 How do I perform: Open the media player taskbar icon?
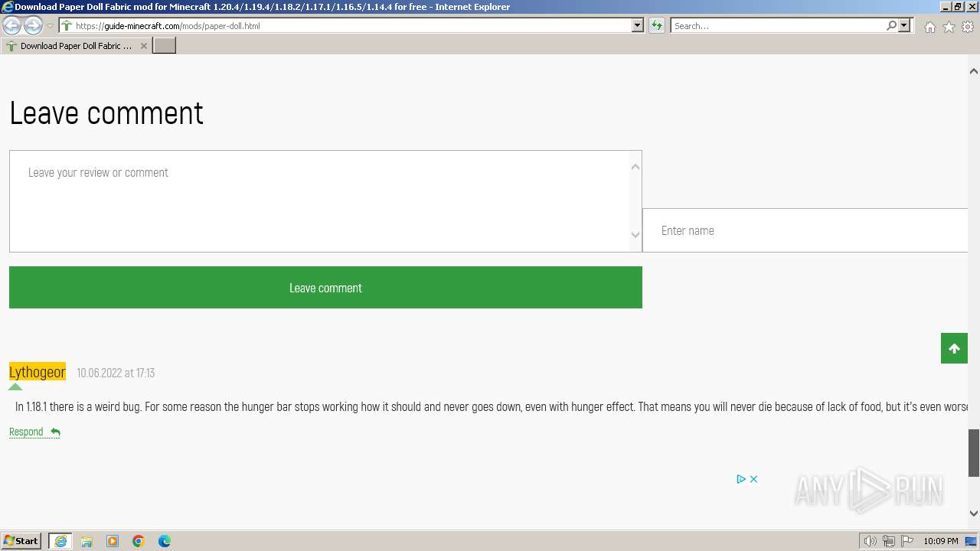coord(113,541)
